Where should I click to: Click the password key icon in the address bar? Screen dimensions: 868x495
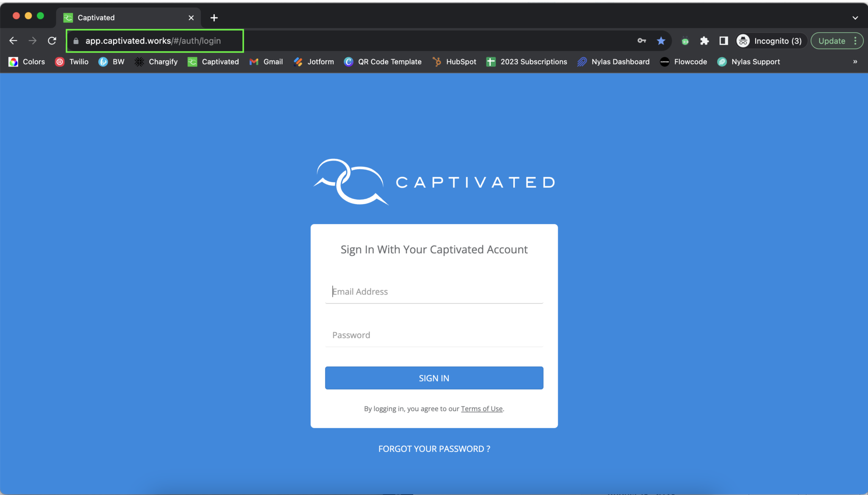click(x=642, y=41)
